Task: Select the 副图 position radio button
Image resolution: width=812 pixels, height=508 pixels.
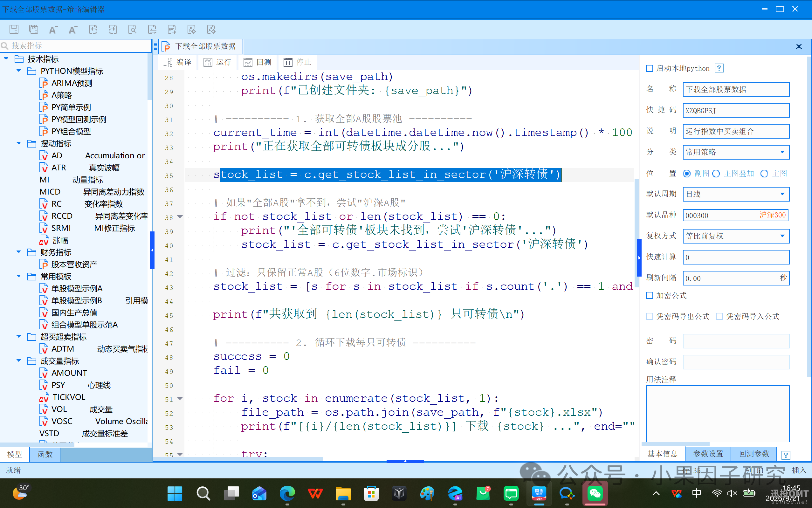Action: click(687, 174)
